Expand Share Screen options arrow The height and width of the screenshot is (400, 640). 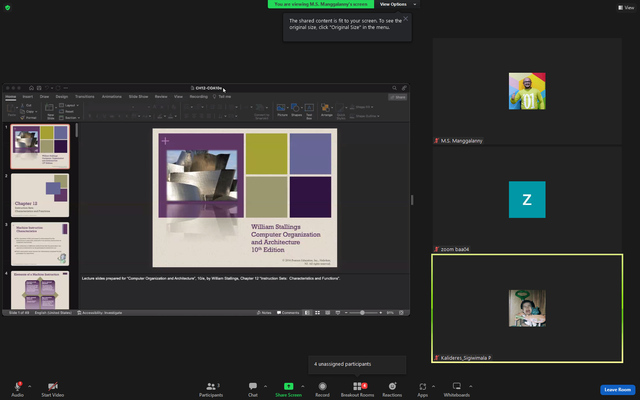coord(302,386)
